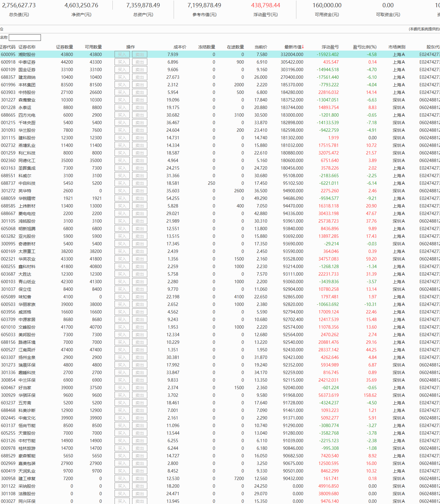440x504 pixels.
Task: Sort by 最新市值 column header
Action: pos(294,47)
